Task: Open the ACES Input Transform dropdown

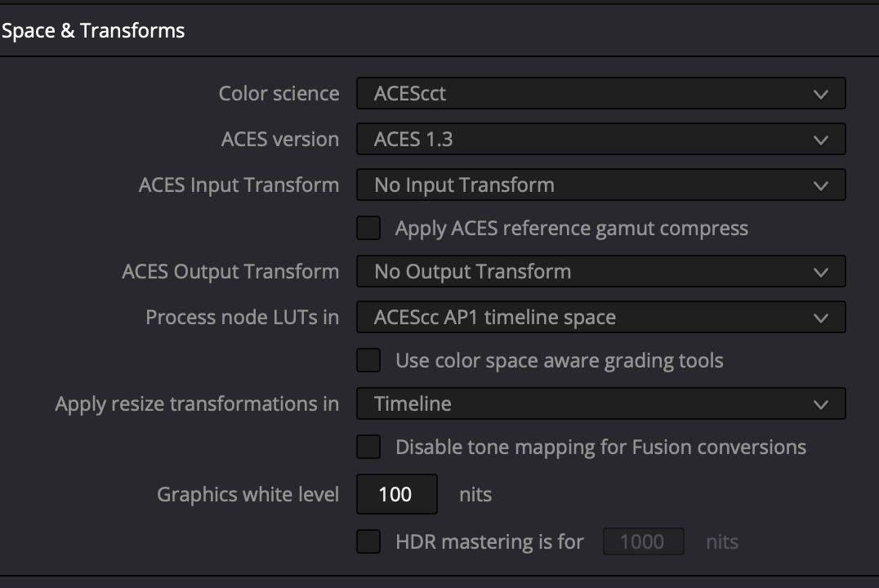Action: [x=600, y=185]
